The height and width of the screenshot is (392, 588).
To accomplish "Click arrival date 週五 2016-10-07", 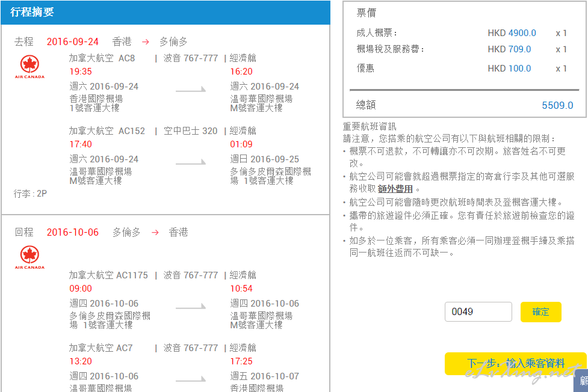I will pyautogui.click(x=264, y=376).
